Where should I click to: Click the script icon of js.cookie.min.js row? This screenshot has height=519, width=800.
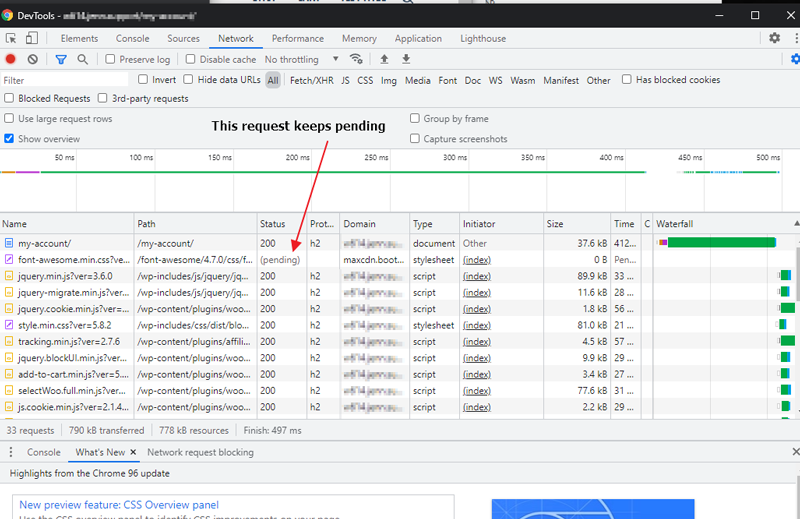click(x=9, y=407)
